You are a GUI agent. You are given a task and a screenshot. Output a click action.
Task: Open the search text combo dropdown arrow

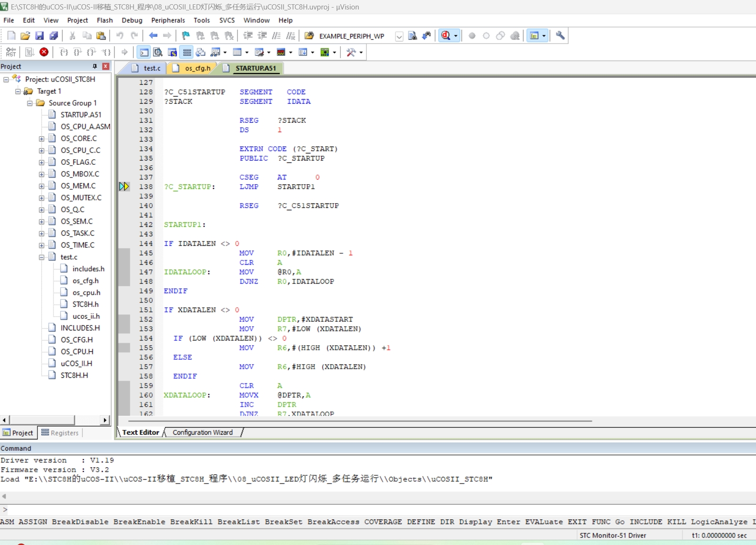point(399,36)
